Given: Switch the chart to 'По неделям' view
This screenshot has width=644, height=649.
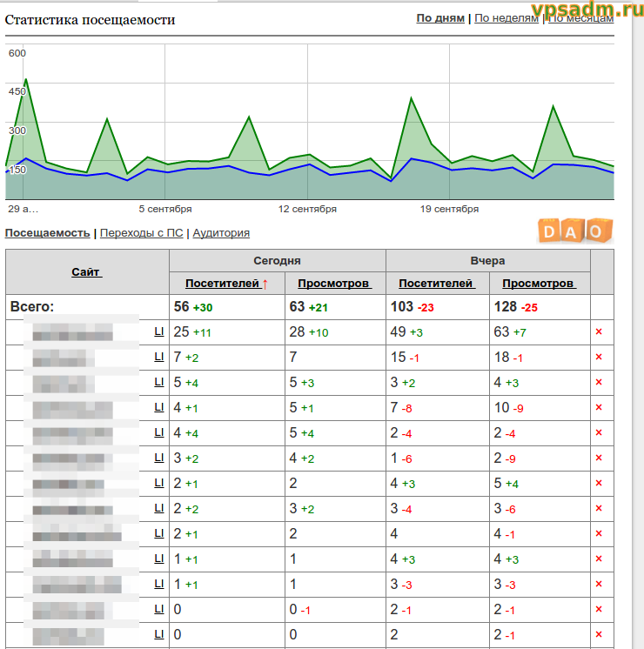Looking at the screenshot, I should coord(506,18).
